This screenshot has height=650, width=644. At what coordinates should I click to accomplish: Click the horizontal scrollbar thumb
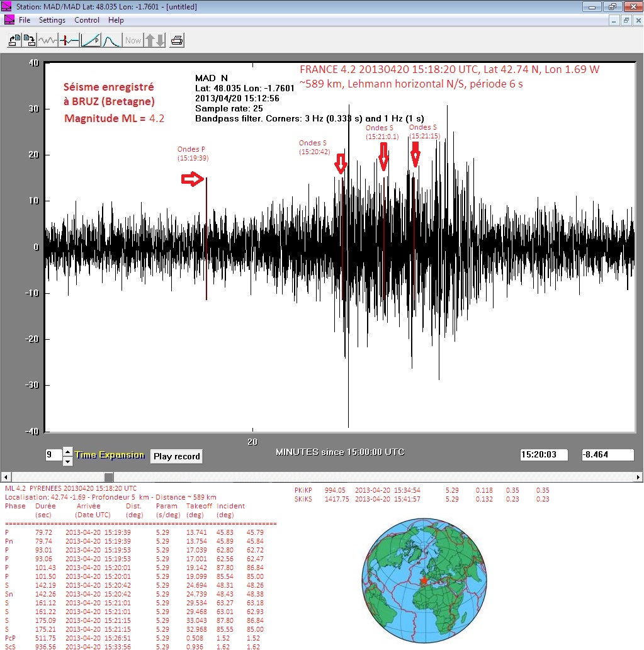click(109, 476)
